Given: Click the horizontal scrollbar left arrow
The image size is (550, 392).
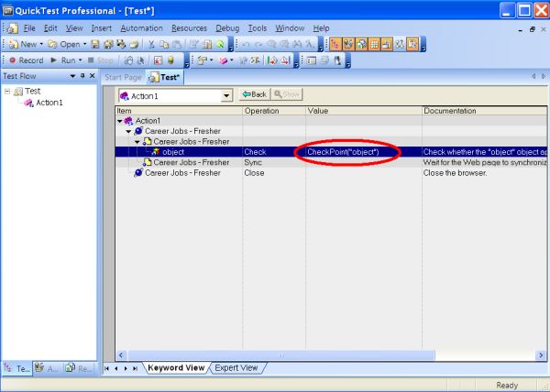Looking at the screenshot, I should coord(121,355).
